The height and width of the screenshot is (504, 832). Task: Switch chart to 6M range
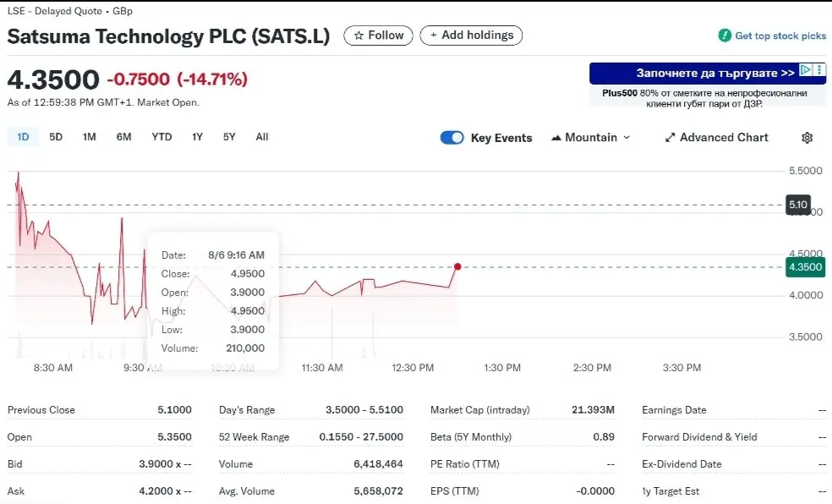click(123, 137)
